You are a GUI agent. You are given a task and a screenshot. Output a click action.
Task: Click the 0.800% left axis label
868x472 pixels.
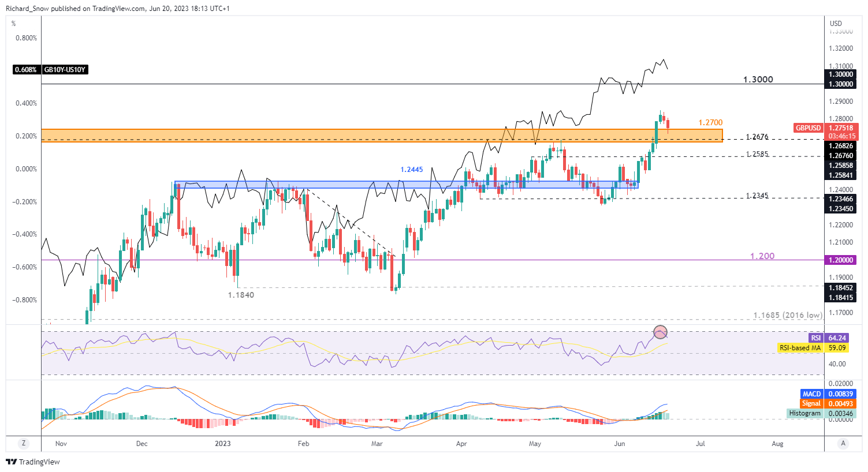click(27, 38)
